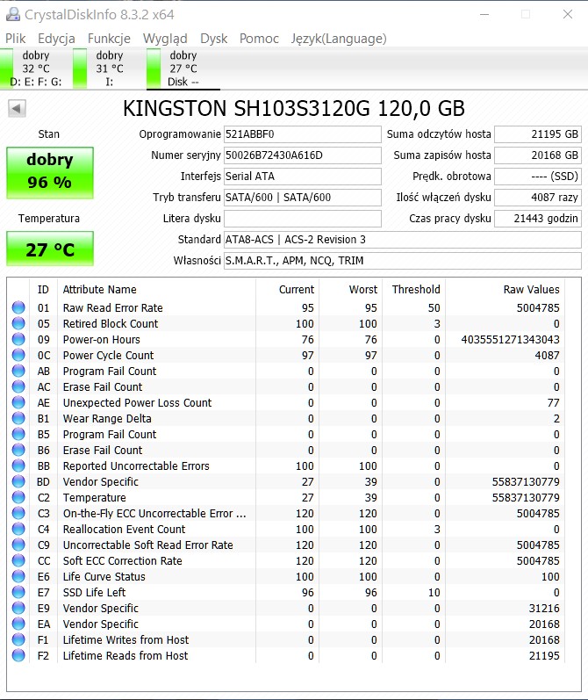Image resolution: width=588 pixels, height=700 pixels.
Task: Click the serial number field 50026B72430A616D
Action: click(x=303, y=155)
